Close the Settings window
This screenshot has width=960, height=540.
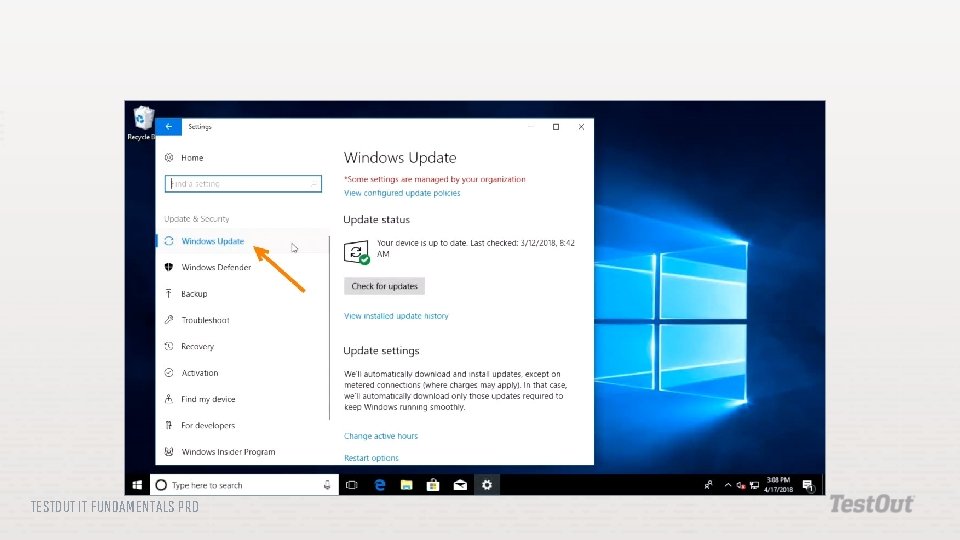click(581, 127)
